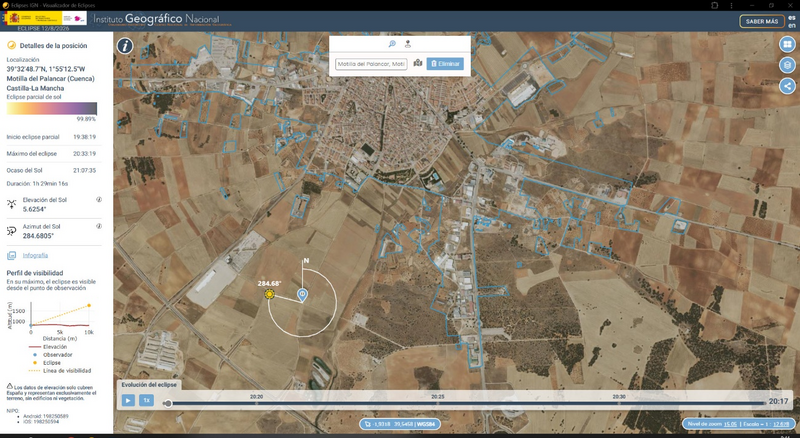Viewport: 800px width, 438px height.
Task: Click the map locate icon beside search field
Action: coord(418,63)
